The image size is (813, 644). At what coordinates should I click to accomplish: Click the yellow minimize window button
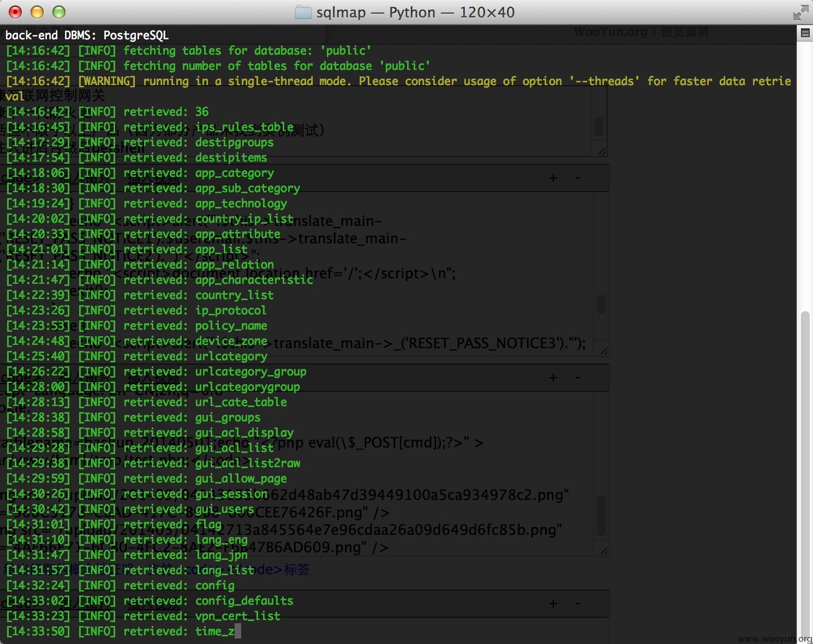[37, 12]
